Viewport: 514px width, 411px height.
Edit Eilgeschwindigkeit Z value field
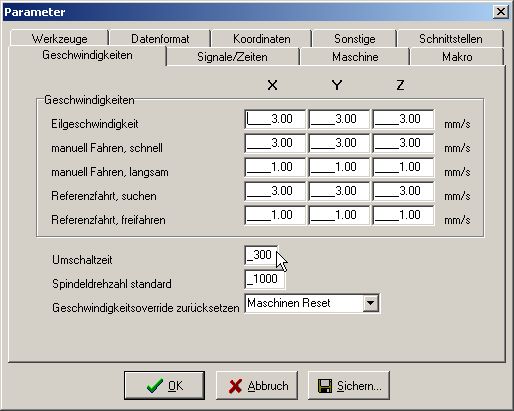[x=403, y=119]
